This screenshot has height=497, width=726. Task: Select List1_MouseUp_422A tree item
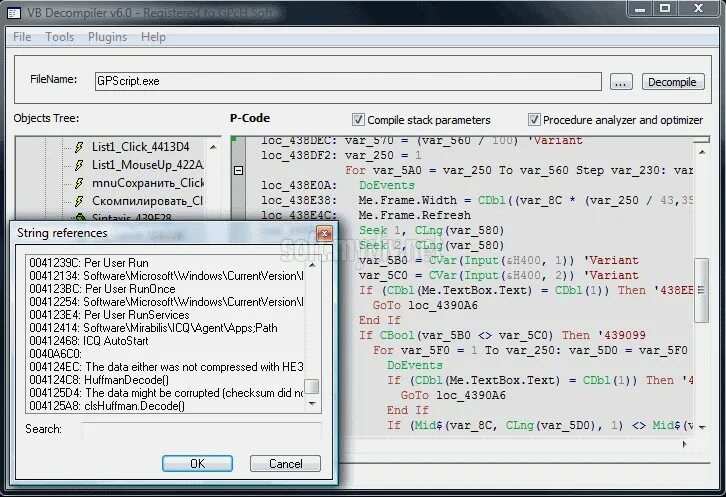coord(147,165)
